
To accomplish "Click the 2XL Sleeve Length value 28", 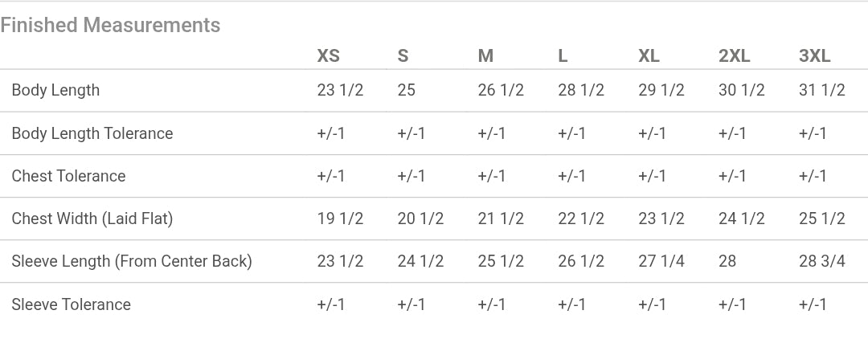I will pos(727,261).
